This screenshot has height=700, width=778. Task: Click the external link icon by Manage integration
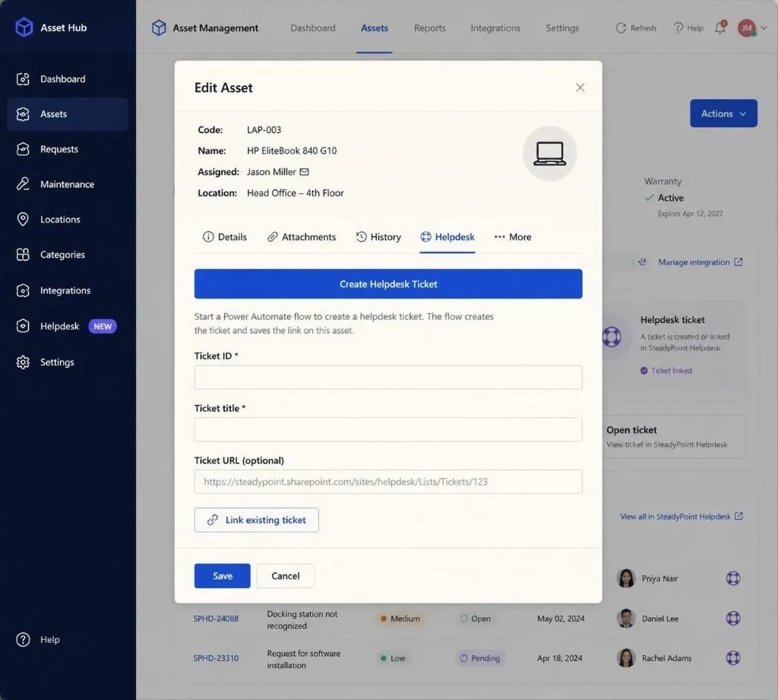[738, 261]
